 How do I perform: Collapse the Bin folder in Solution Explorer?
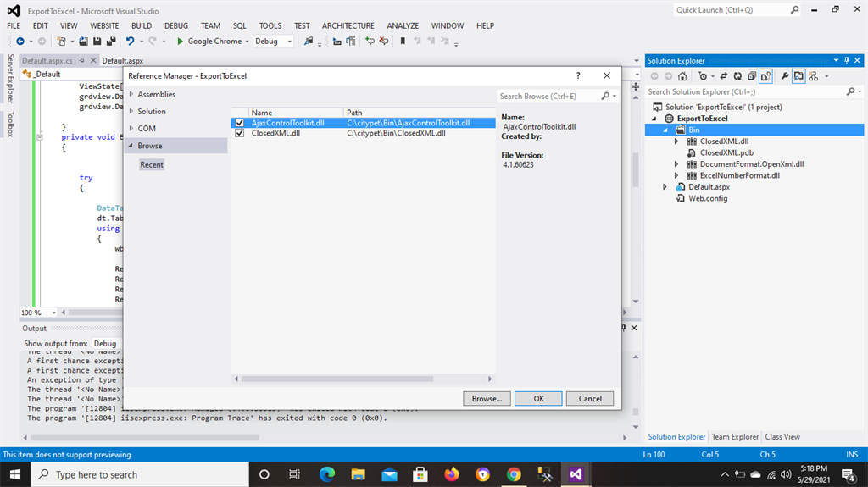[x=665, y=130]
